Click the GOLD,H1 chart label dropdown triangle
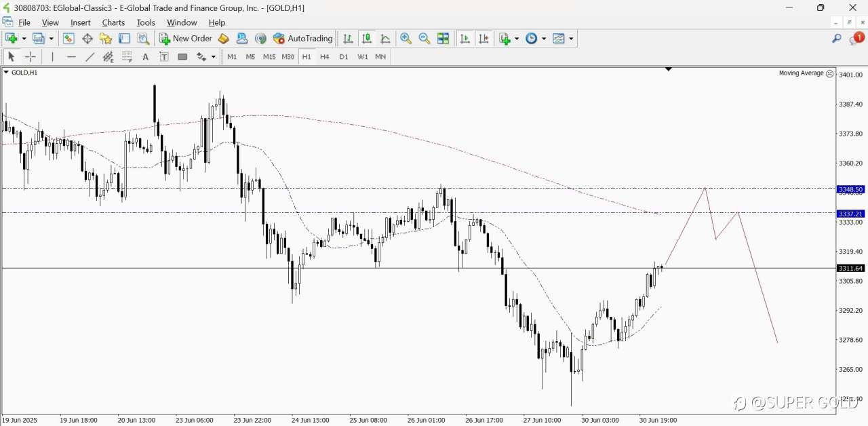The height and width of the screenshot is (426, 868). pos(6,73)
